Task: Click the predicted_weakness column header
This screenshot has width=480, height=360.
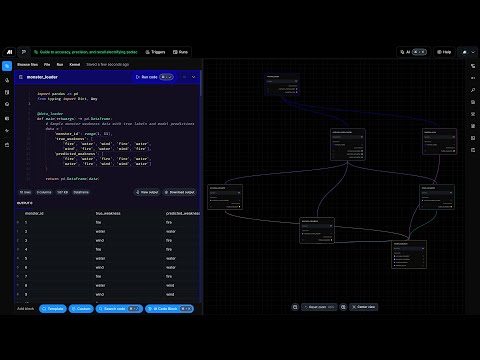Action: [x=183, y=213]
